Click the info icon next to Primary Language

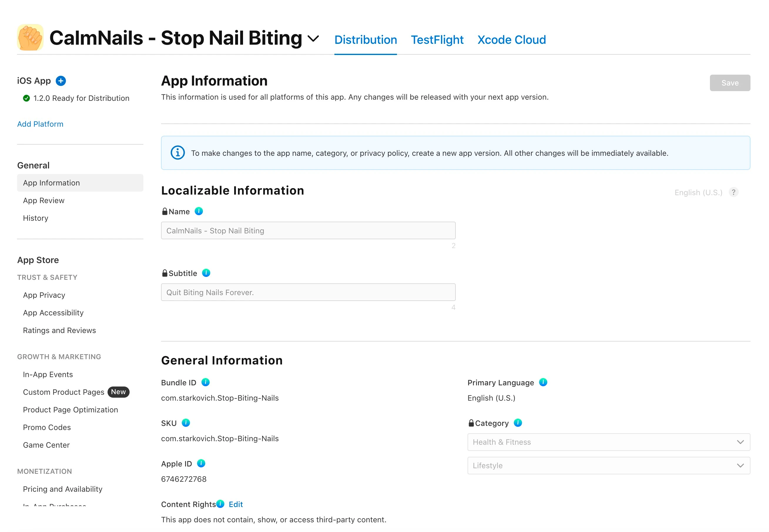click(x=543, y=382)
